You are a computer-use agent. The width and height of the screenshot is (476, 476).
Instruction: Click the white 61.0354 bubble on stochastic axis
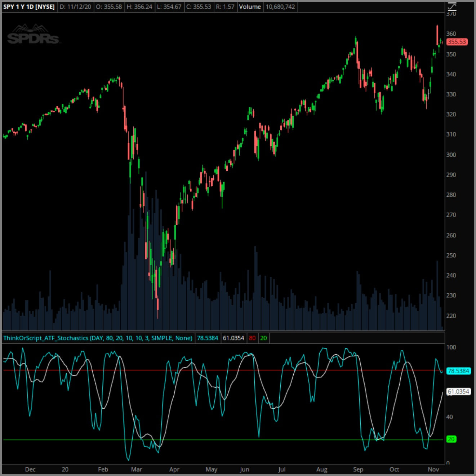click(x=458, y=391)
